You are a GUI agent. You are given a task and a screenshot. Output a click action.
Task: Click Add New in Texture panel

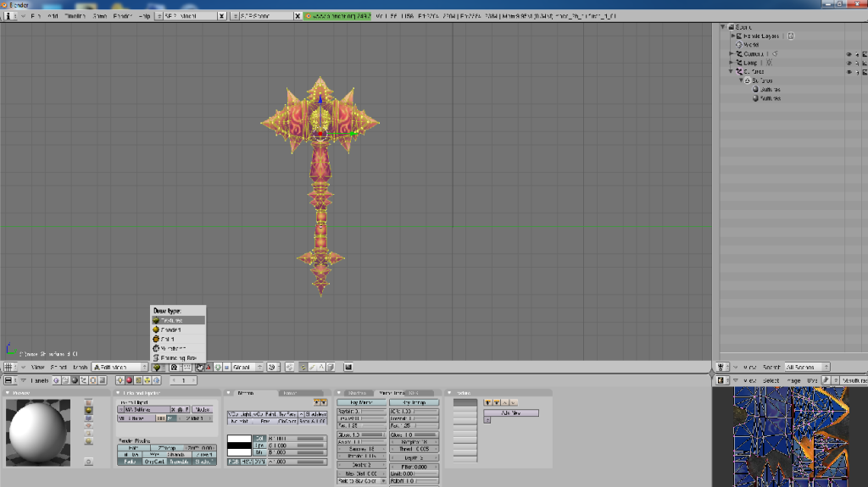[511, 412]
